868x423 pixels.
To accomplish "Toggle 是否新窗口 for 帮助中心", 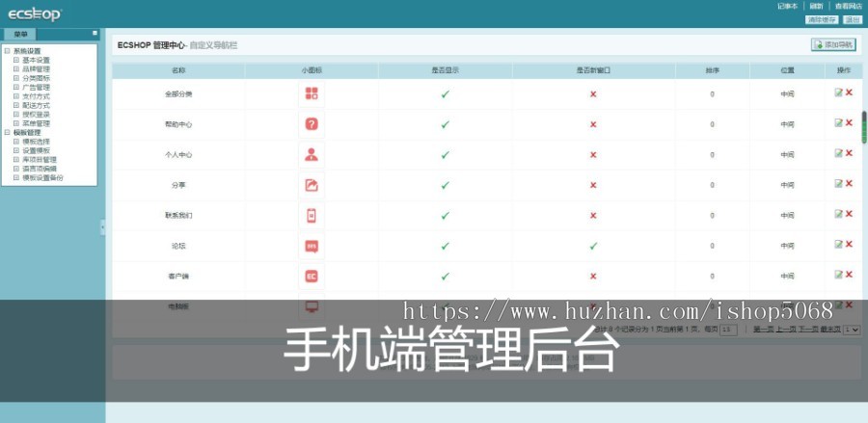I will (593, 124).
